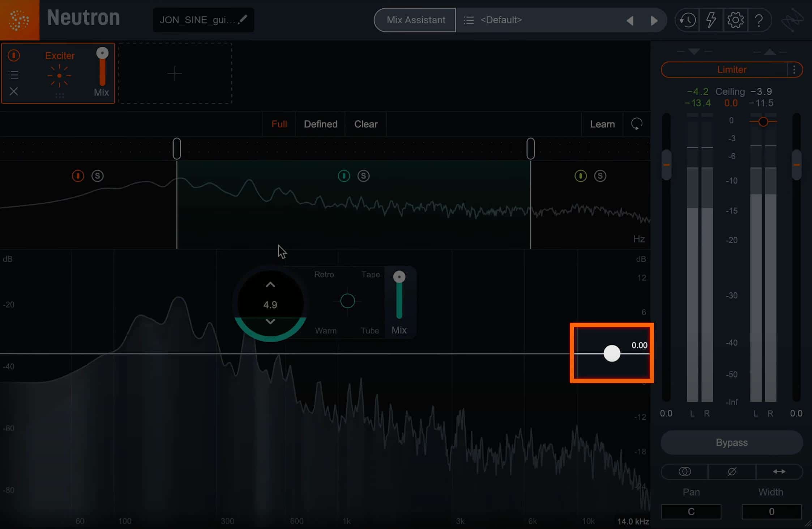Select the Clear mode tab
The height and width of the screenshot is (529, 812).
(366, 124)
